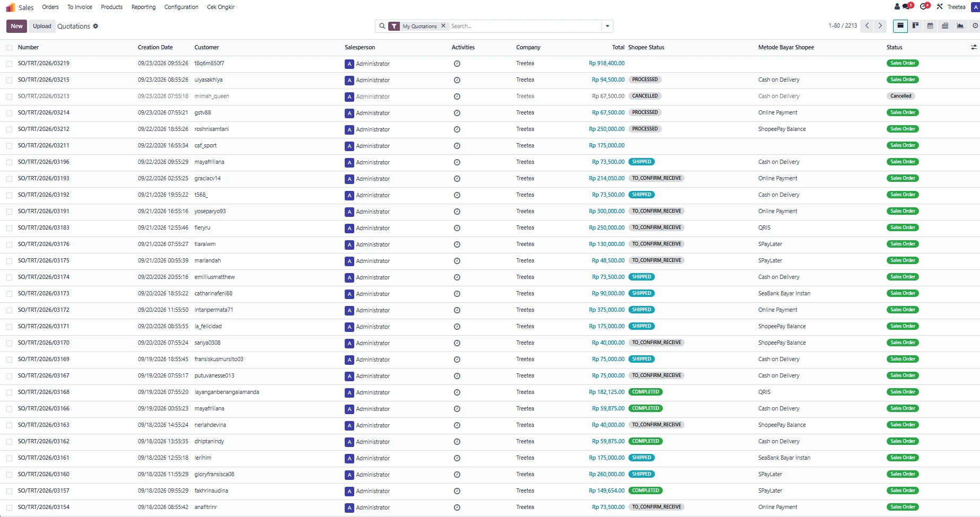Select checkbox for SO/TRT/2026/03219
The width and height of the screenshot is (980, 517).
(10, 64)
